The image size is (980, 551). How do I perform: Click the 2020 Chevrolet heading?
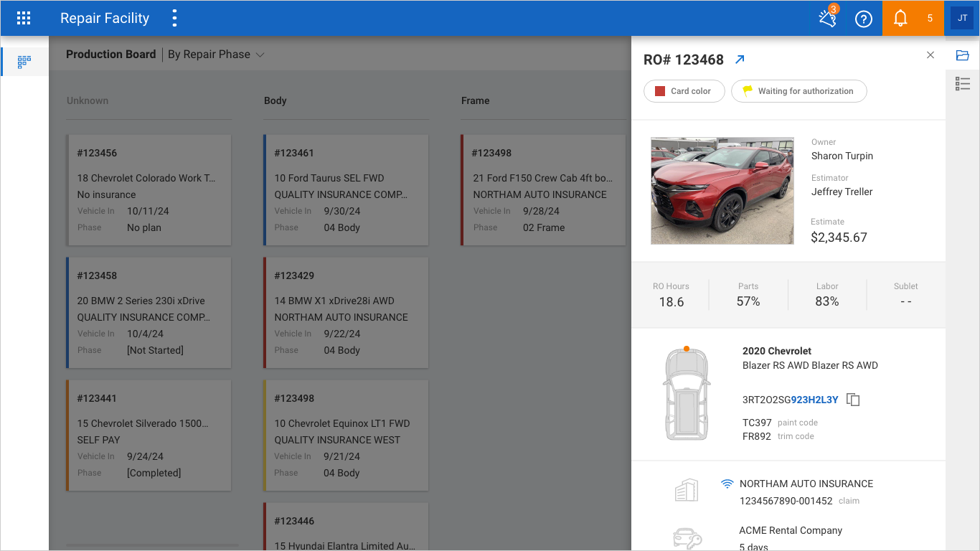(777, 351)
